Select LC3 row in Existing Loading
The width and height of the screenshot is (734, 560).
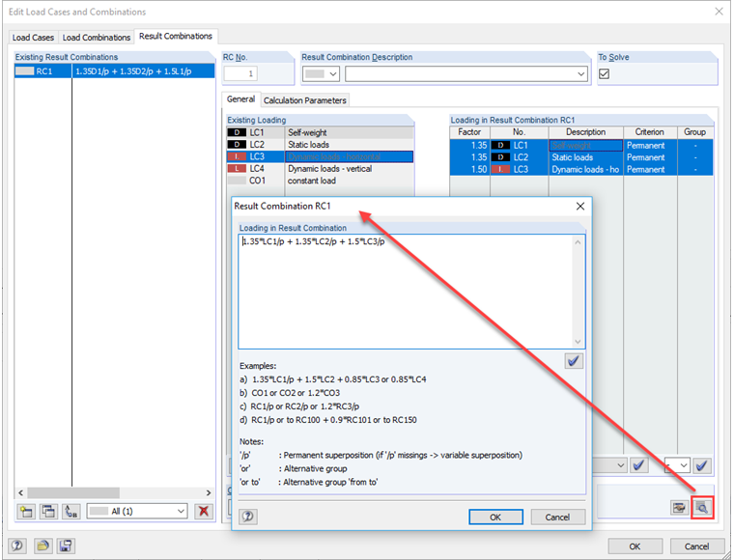(x=321, y=156)
